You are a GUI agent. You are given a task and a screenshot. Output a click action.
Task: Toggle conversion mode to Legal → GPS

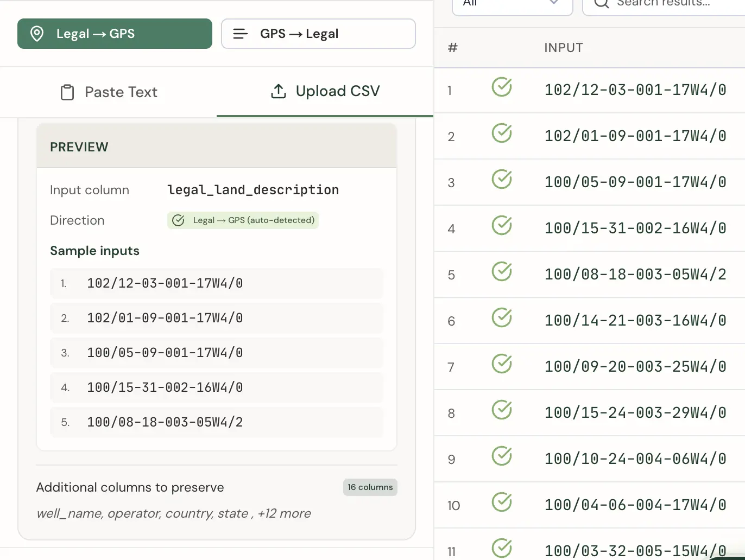(x=114, y=34)
